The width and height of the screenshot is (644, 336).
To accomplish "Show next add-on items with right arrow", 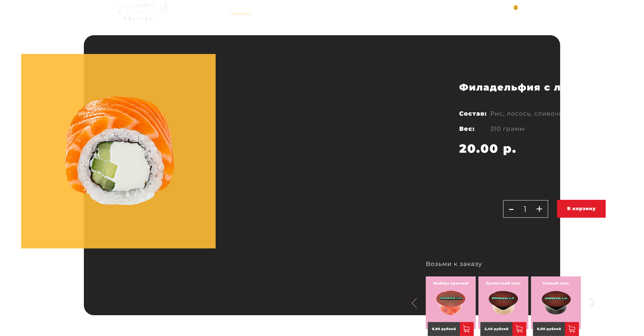I will click(x=592, y=303).
